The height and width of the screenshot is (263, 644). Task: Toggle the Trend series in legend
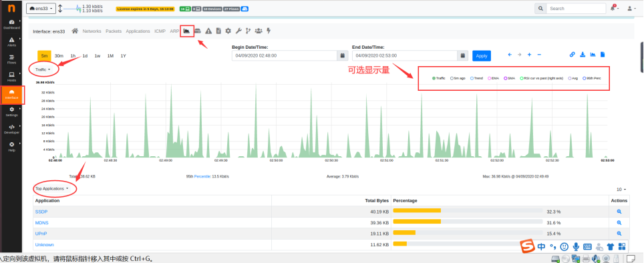click(x=477, y=78)
